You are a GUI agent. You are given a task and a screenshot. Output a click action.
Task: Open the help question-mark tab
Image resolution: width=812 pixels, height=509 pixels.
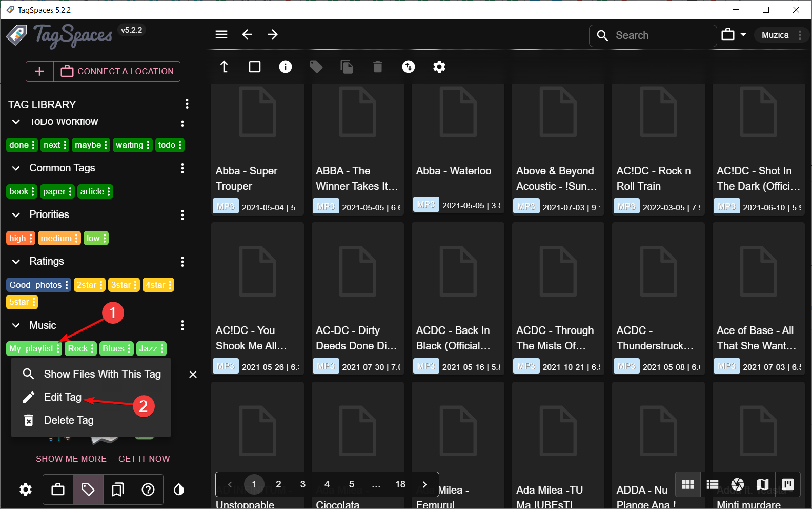tap(148, 490)
